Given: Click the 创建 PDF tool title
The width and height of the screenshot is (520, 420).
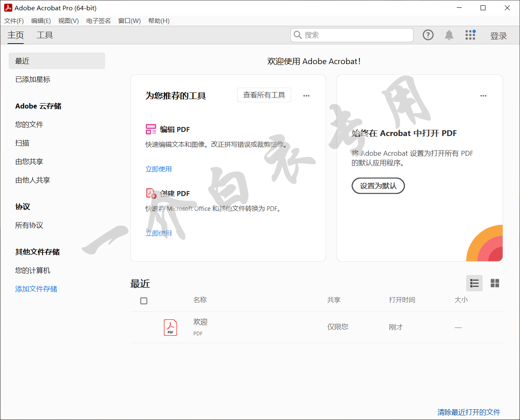Looking at the screenshot, I should [x=175, y=194].
